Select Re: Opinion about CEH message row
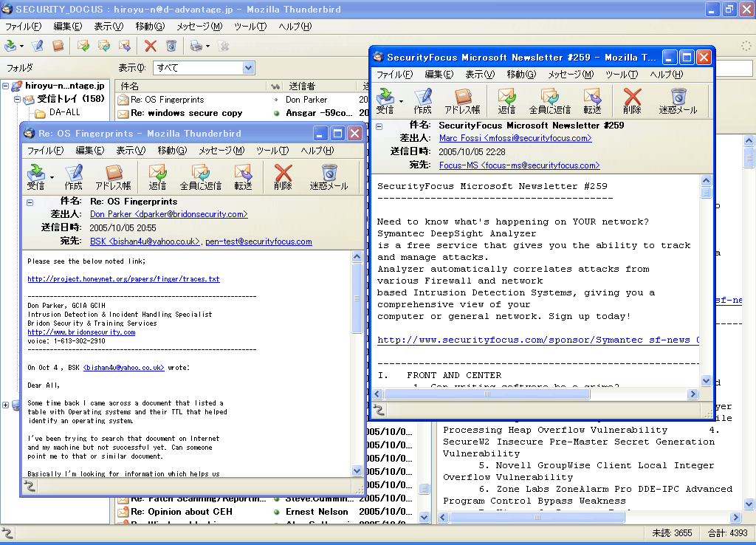Screen dimensions: 756x545 [266, 512]
